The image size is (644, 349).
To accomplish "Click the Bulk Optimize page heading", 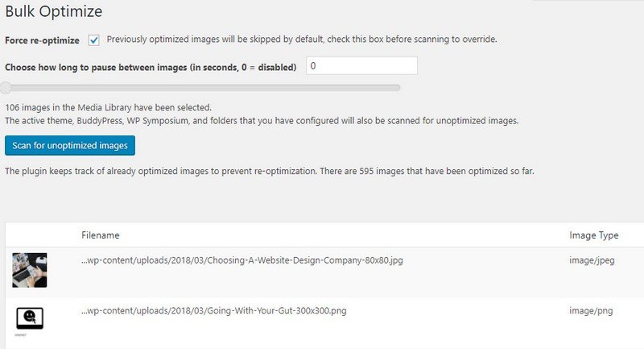I will [54, 11].
